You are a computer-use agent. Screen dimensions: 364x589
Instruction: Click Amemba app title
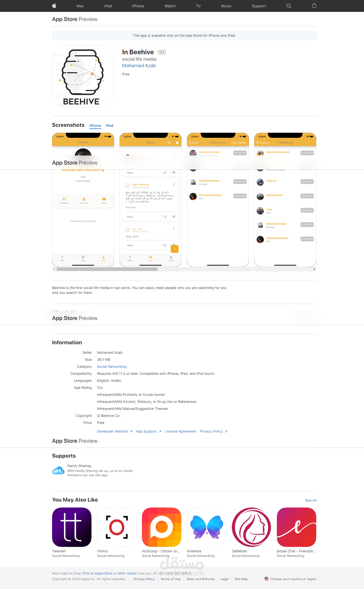pyautogui.click(x=194, y=551)
